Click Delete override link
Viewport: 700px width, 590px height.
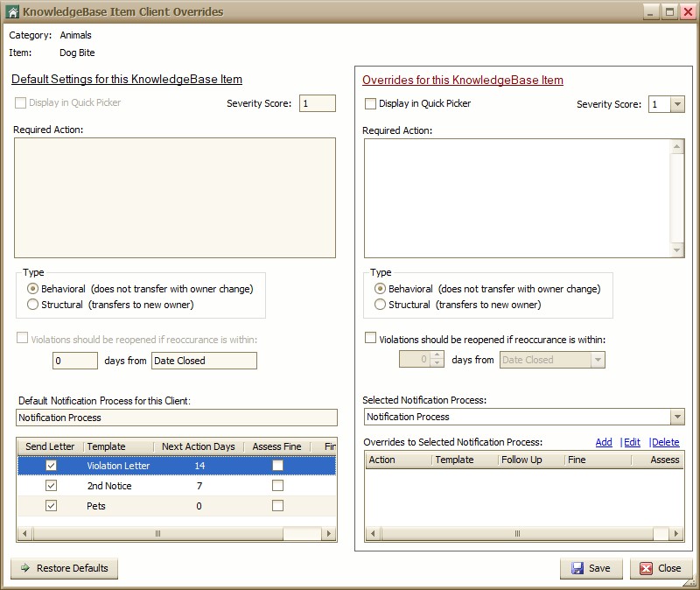coord(665,442)
